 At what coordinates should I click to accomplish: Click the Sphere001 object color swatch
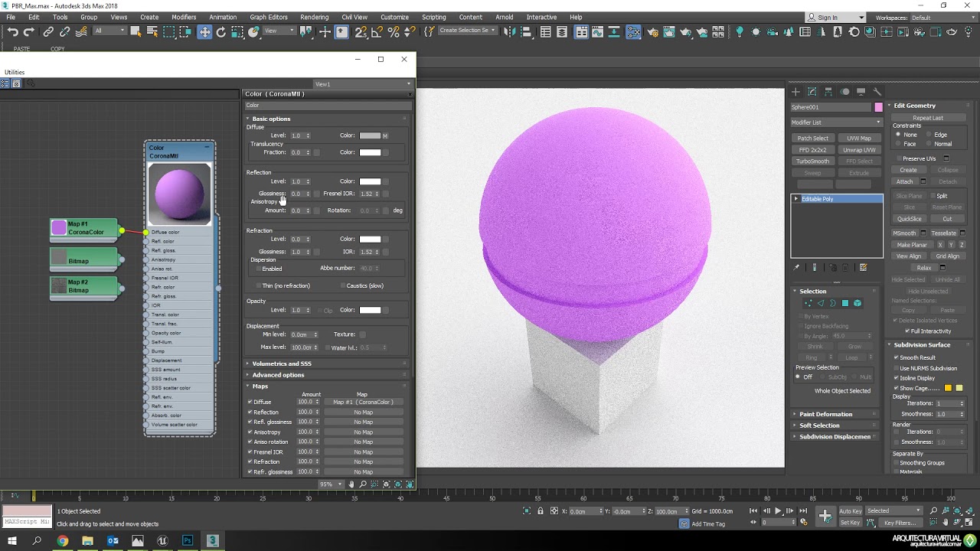pyautogui.click(x=878, y=107)
